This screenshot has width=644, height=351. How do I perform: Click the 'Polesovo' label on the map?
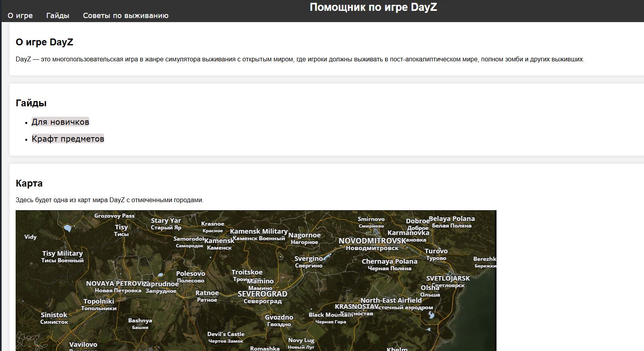pos(190,274)
